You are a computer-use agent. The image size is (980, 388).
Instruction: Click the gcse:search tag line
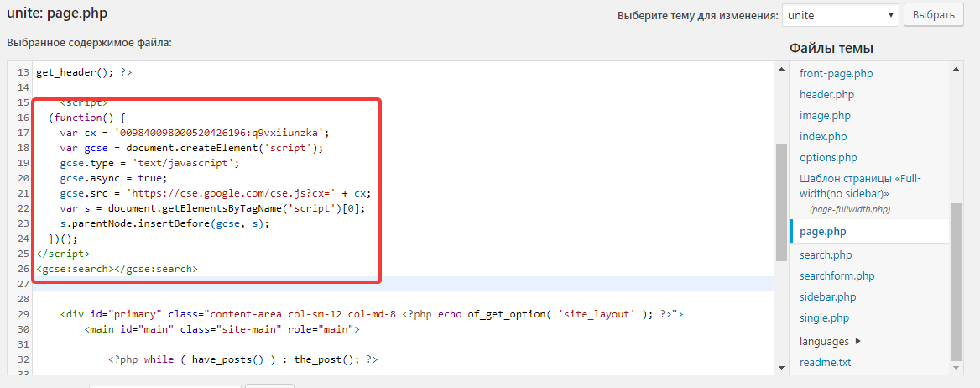[117, 269]
